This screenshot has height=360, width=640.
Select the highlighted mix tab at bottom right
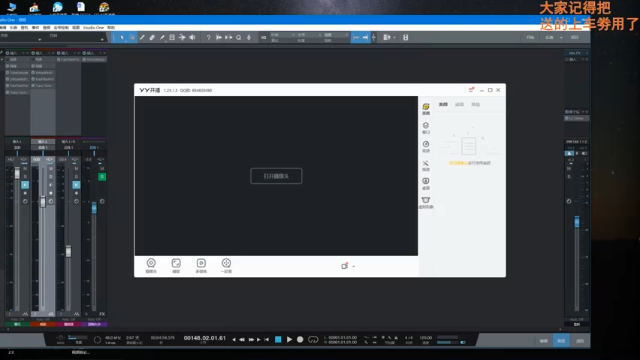pos(561,341)
